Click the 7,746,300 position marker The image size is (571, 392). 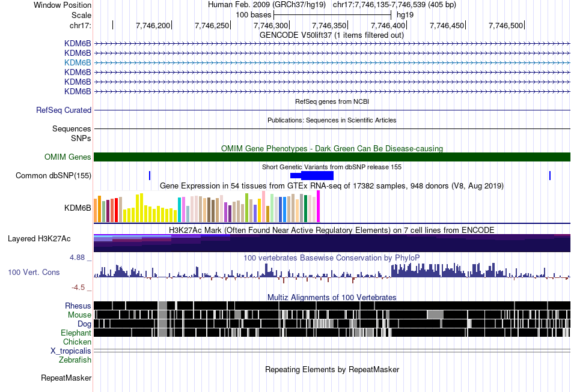[x=271, y=25]
